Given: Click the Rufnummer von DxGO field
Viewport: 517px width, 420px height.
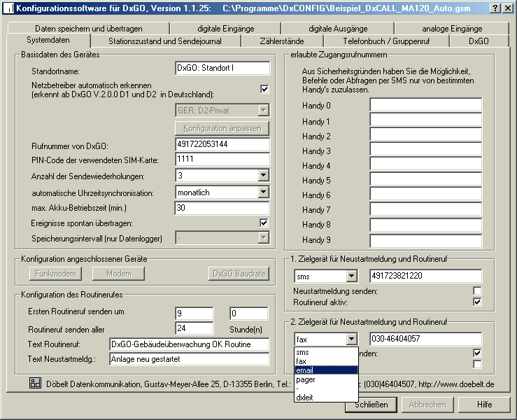Looking at the screenshot, I should [x=222, y=144].
